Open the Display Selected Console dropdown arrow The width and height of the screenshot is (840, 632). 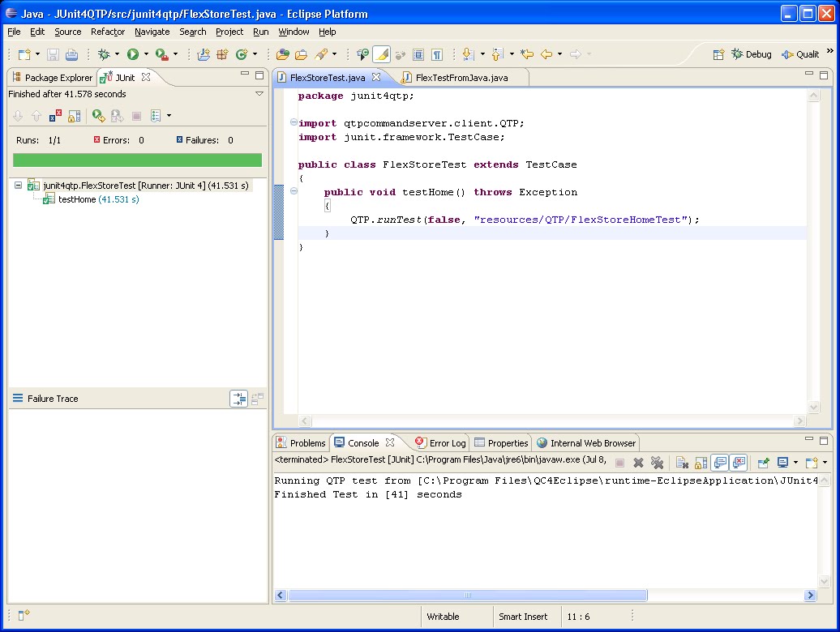coord(795,463)
